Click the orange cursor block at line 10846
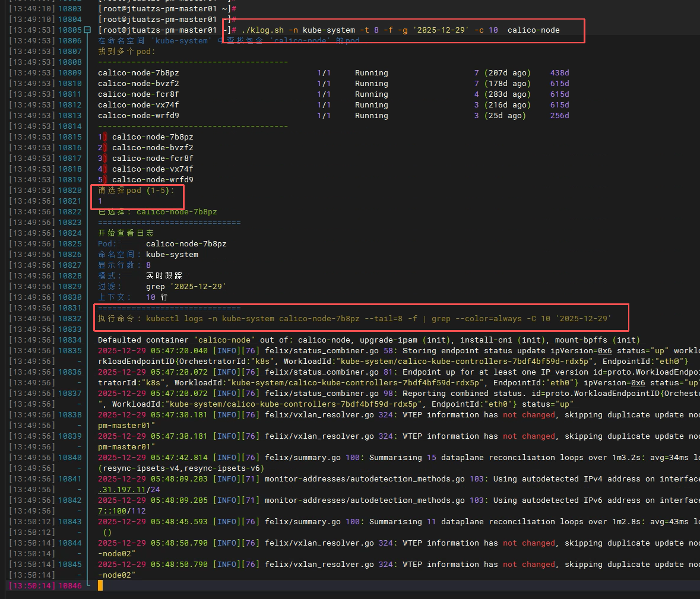 tap(100, 585)
